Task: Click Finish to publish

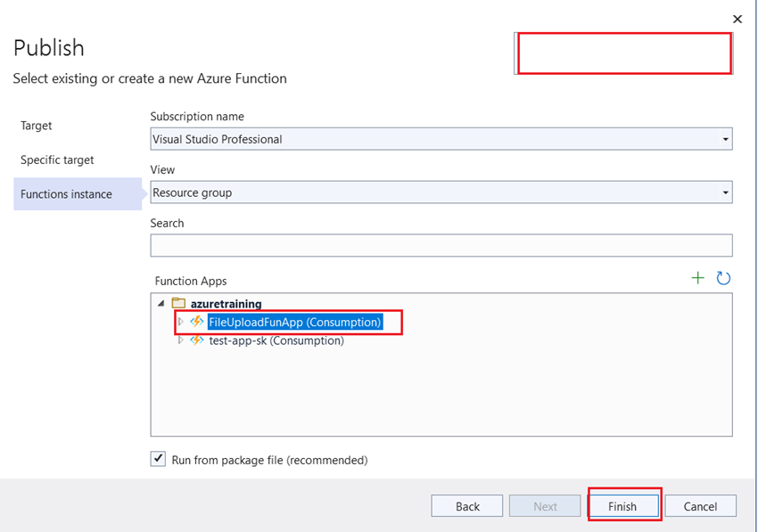Action: [624, 505]
